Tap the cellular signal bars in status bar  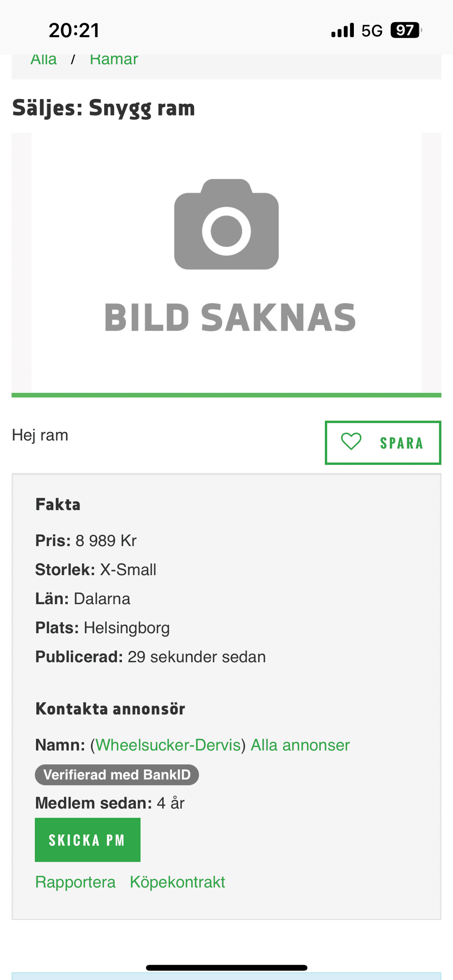(342, 30)
